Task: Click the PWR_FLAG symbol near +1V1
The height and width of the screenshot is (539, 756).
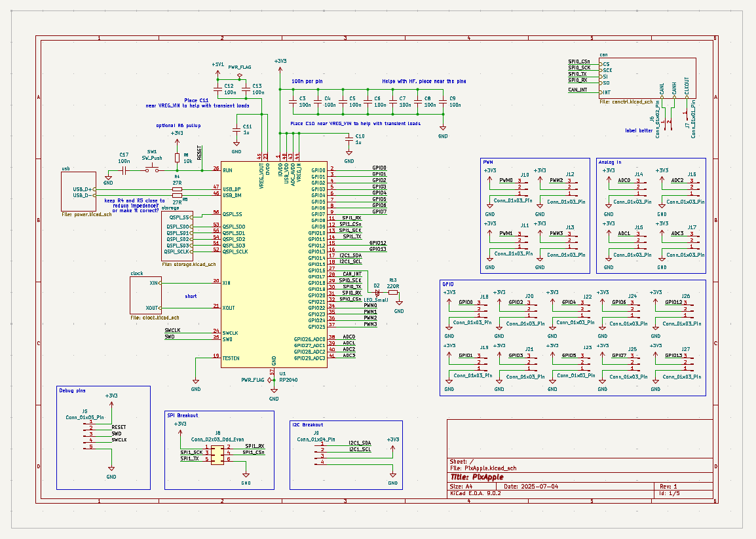Action: click(x=240, y=75)
